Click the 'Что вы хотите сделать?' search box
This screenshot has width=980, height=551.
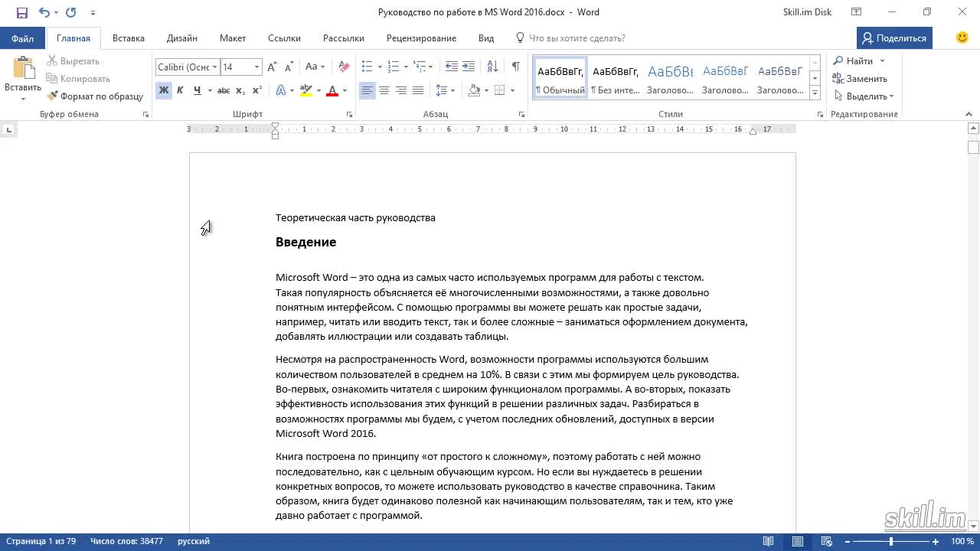pos(570,38)
